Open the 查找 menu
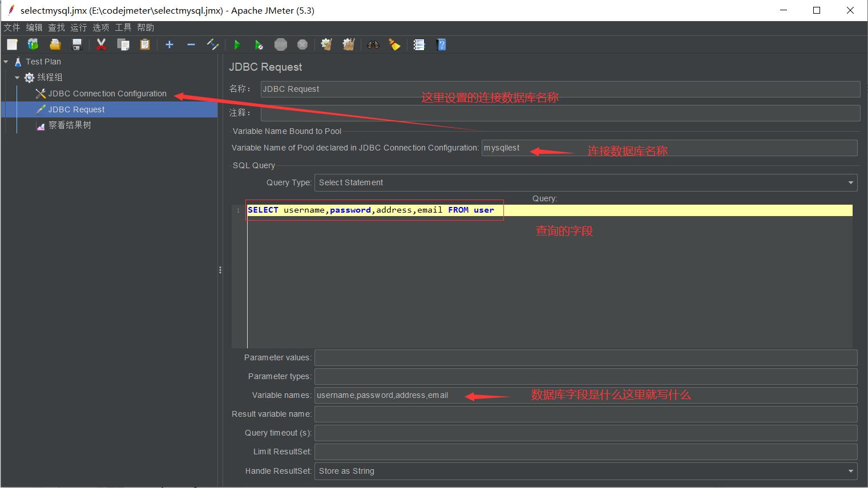 coord(56,27)
